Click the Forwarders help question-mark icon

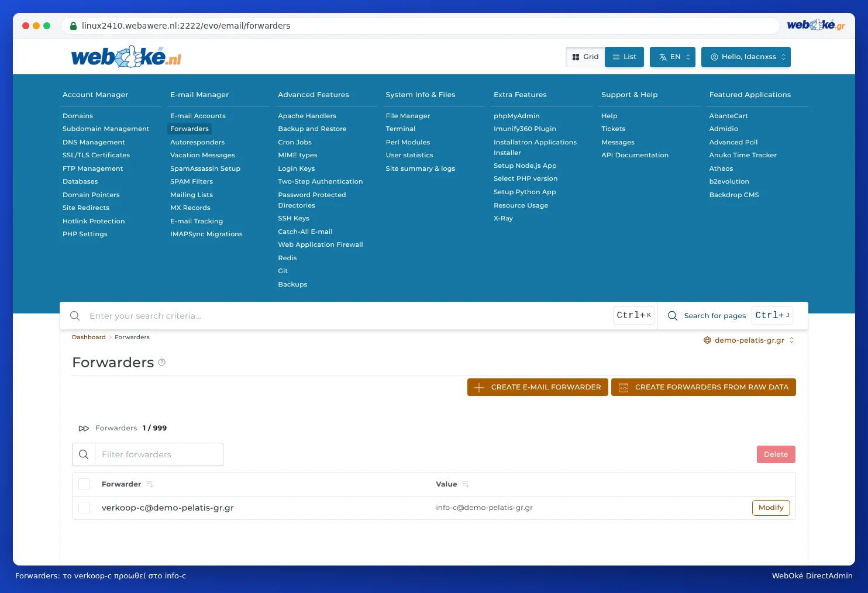(162, 363)
